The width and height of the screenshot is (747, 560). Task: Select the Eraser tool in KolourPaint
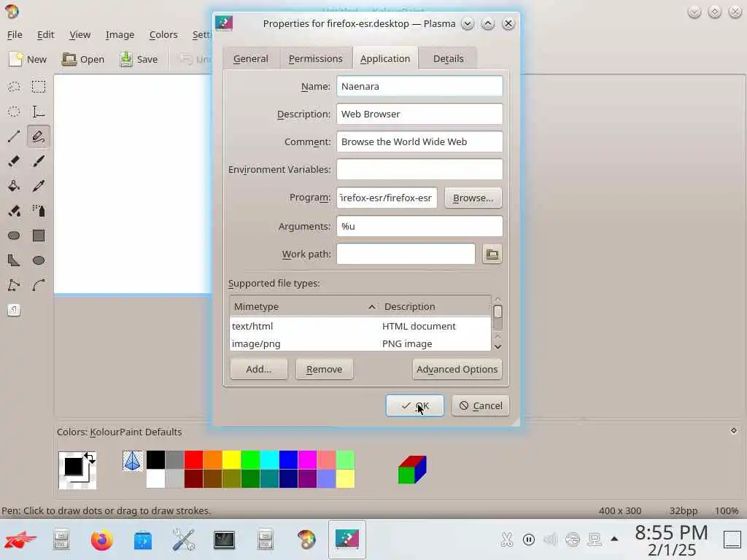coord(14,161)
